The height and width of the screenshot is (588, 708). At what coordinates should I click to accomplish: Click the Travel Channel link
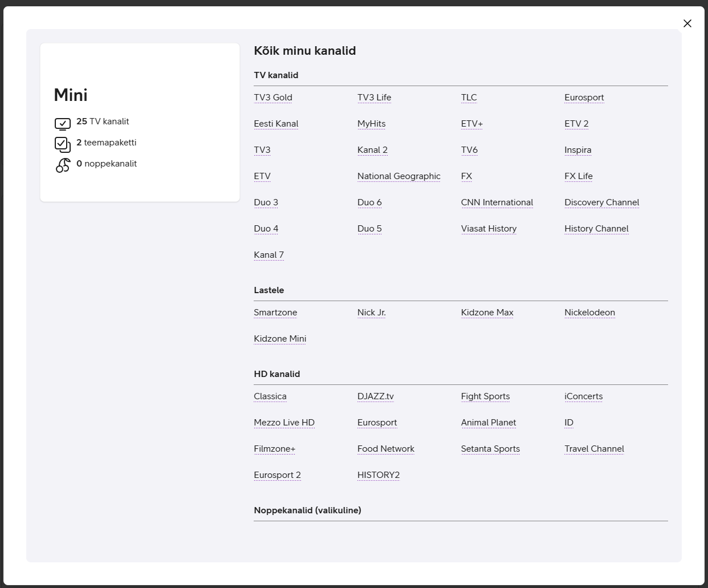[594, 449]
